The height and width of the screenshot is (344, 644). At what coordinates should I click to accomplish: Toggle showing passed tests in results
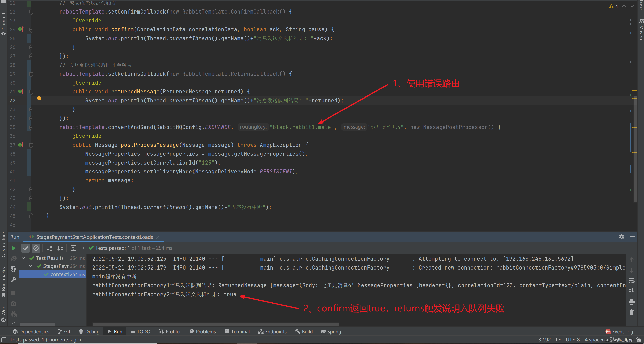tap(25, 248)
